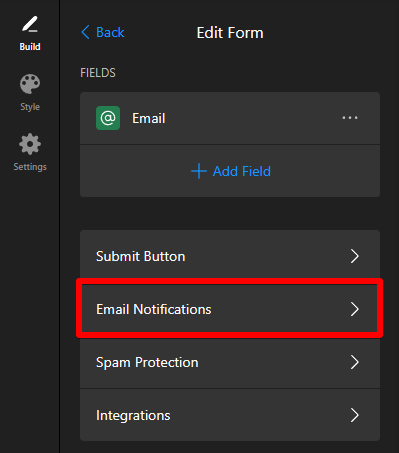Go Back to previous panel
This screenshot has width=399, height=453.
103,32
